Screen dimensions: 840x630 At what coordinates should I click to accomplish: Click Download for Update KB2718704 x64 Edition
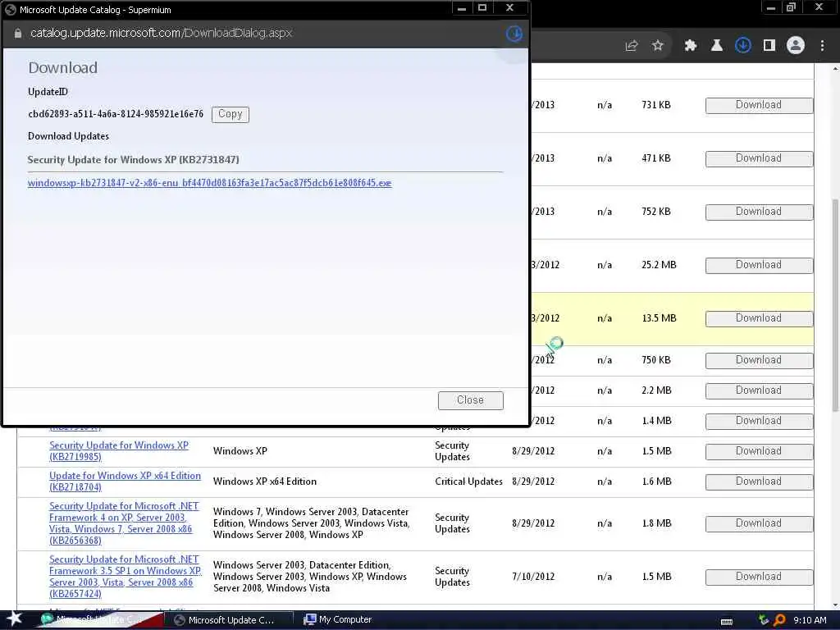(759, 482)
